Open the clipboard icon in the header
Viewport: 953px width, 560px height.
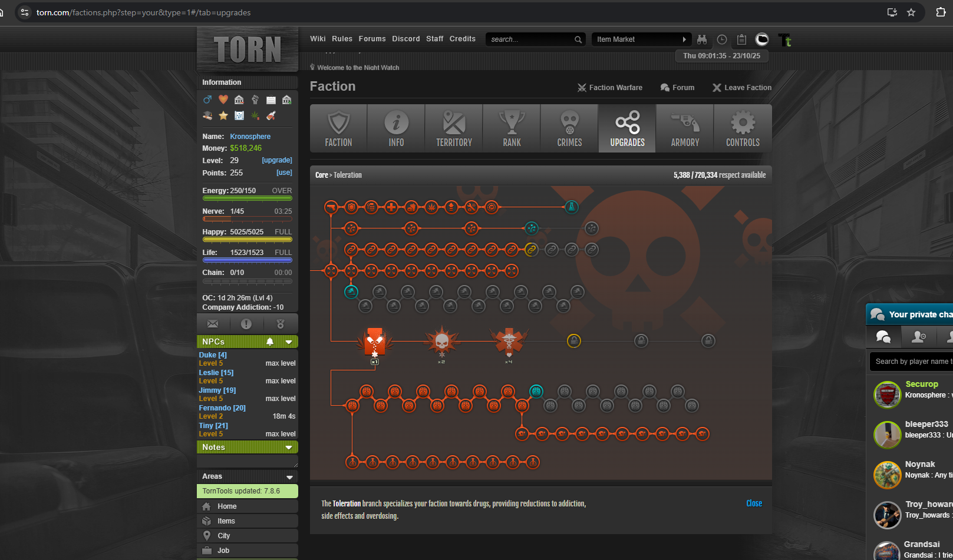coord(742,39)
